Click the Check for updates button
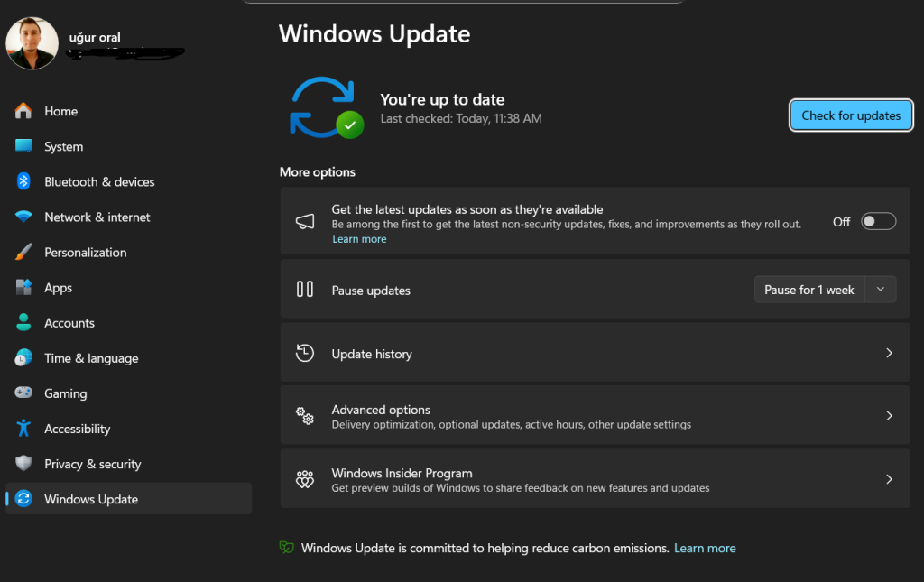This screenshot has height=582, width=924. (850, 115)
